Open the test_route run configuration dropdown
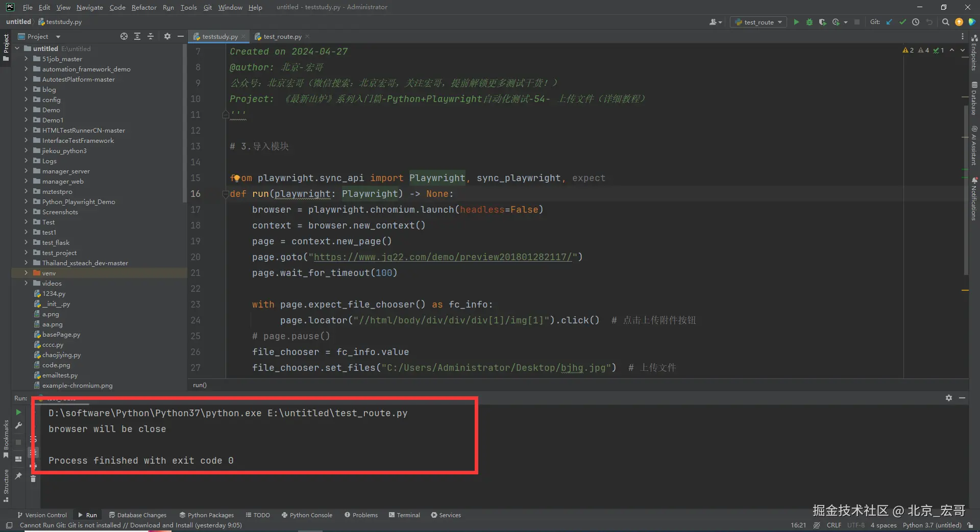The width and height of the screenshot is (980, 532). pos(758,22)
